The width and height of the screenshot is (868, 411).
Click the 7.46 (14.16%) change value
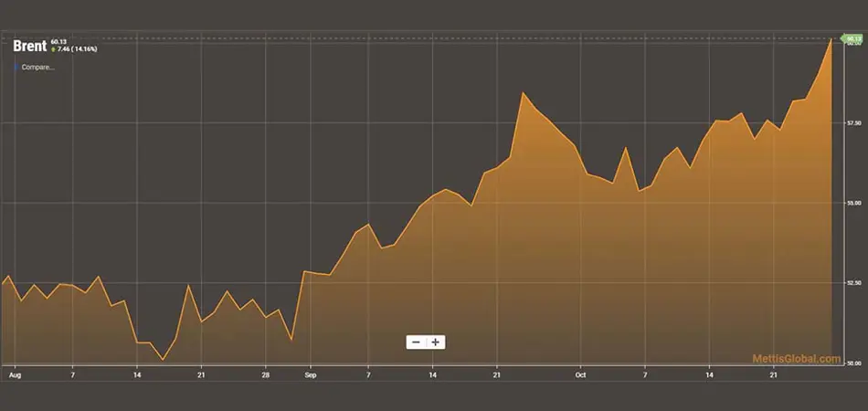coord(77,49)
